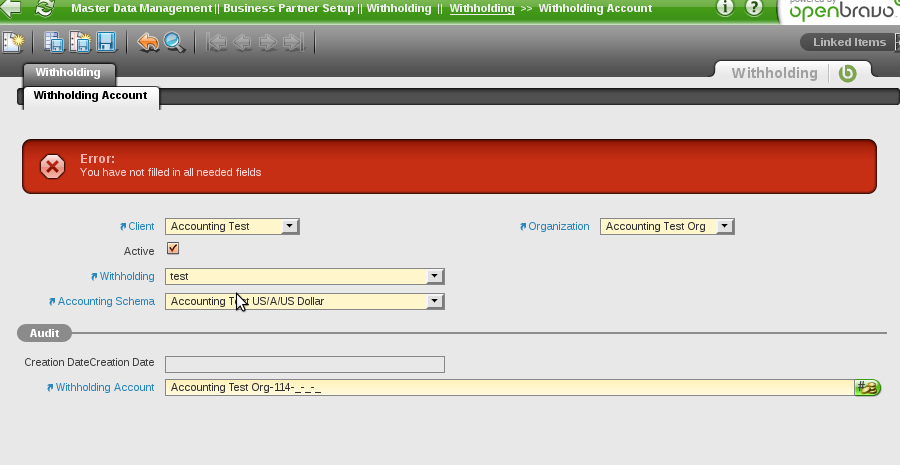Click the 'Business Partner Setup' breadcrumb text

[x=289, y=9]
